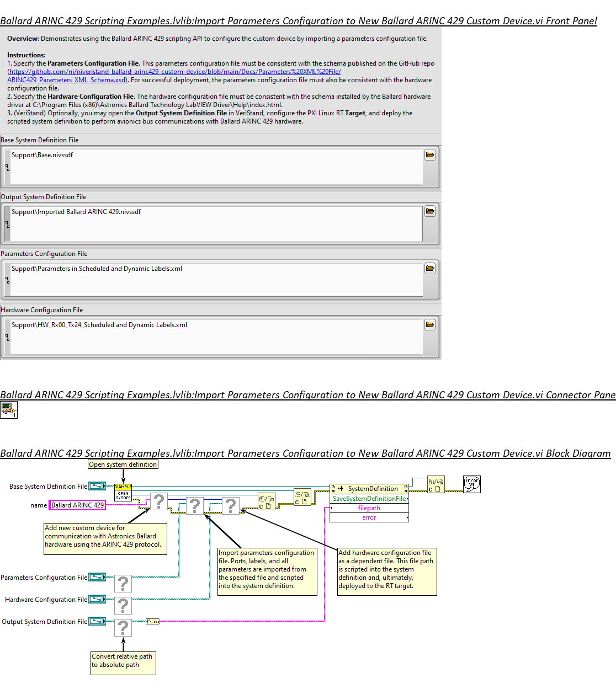Select the close reference node after SystemDefinition invoke node

[x=436, y=485]
